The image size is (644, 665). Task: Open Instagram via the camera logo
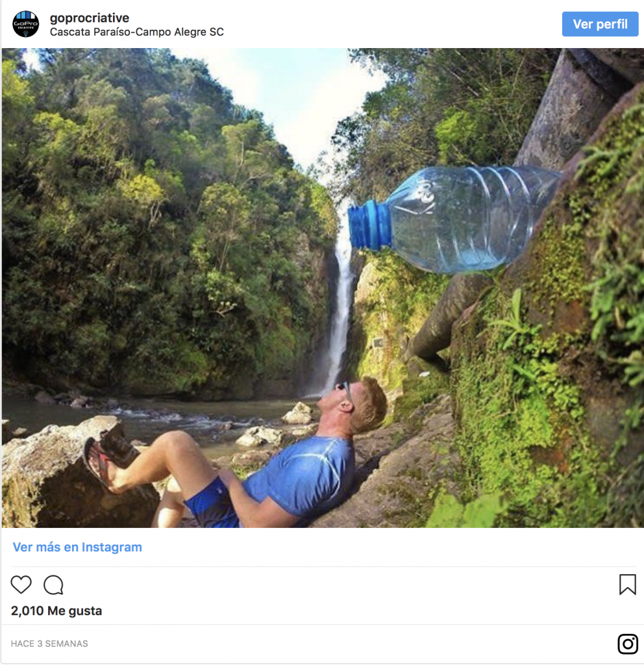tap(627, 644)
